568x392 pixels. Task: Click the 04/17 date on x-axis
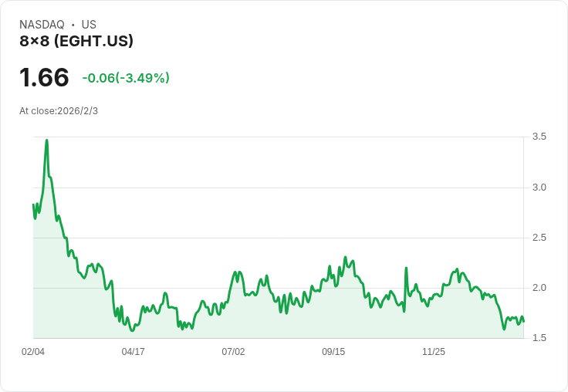click(x=134, y=352)
